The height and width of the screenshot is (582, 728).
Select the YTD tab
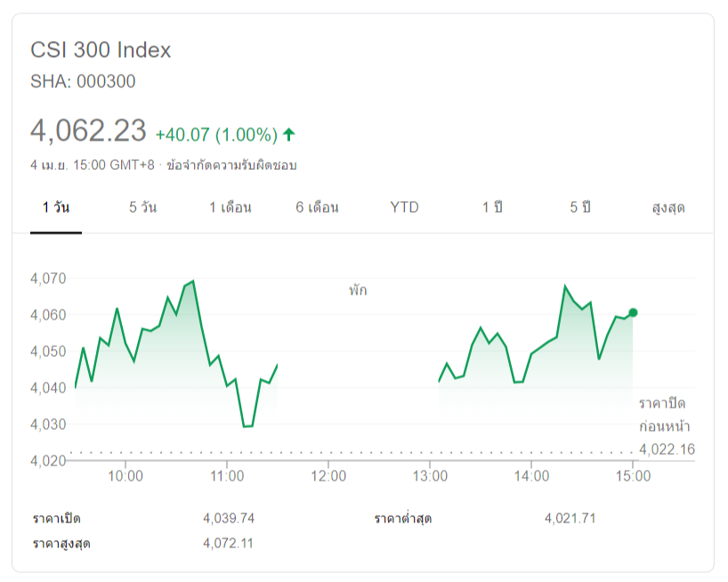coord(404,207)
